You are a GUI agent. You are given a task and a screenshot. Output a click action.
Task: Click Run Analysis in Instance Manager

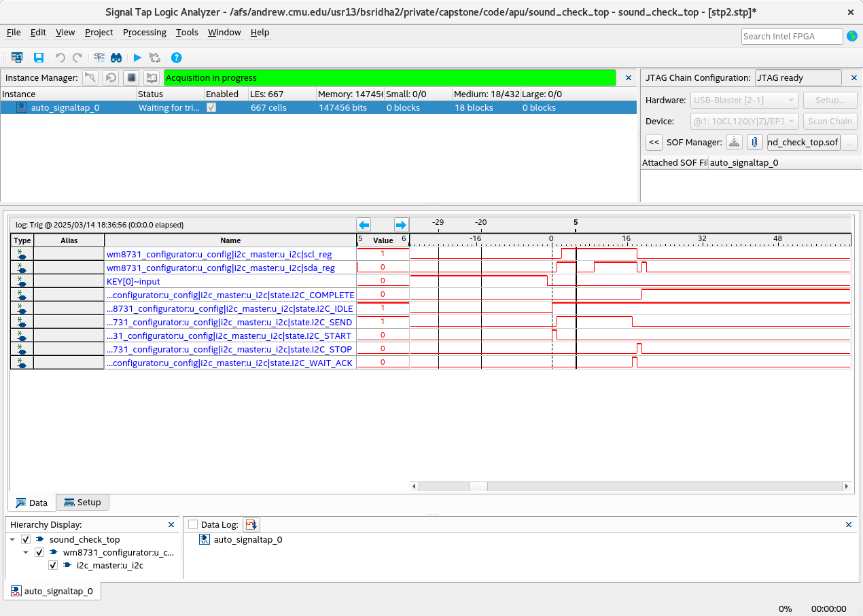(90, 77)
